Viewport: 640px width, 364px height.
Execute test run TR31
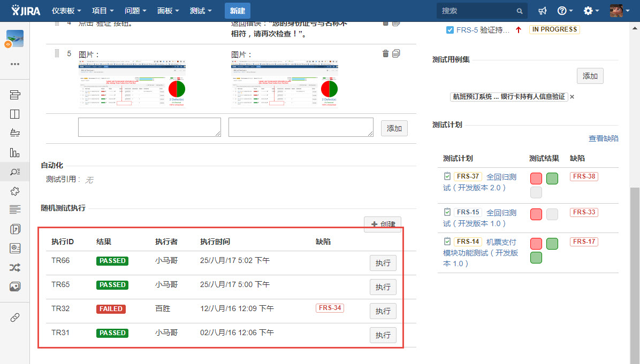(383, 335)
